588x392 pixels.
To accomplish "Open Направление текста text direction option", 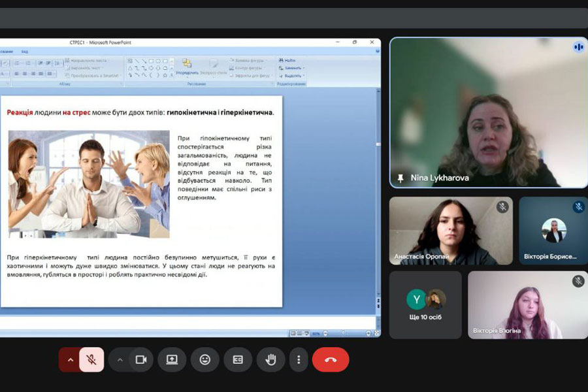I will [87, 60].
